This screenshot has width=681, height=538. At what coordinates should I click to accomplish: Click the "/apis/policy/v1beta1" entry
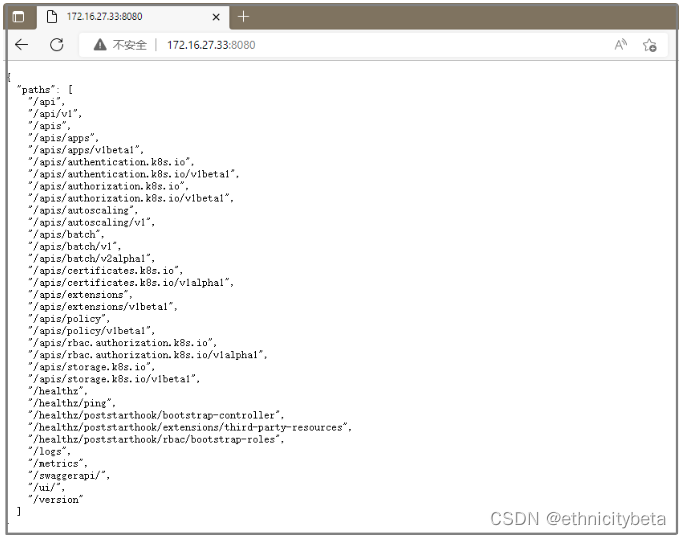(92, 331)
